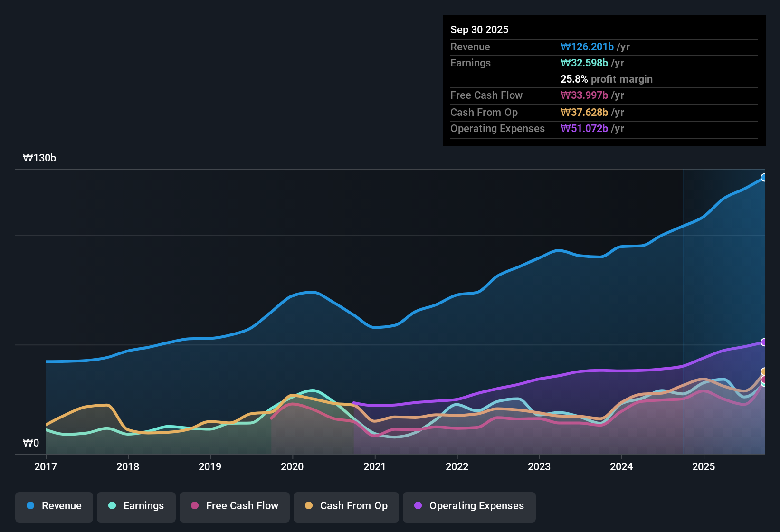Select the Operating Expenses endpoint circle on chart edge
780x532 pixels.
[x=764, y=342]
